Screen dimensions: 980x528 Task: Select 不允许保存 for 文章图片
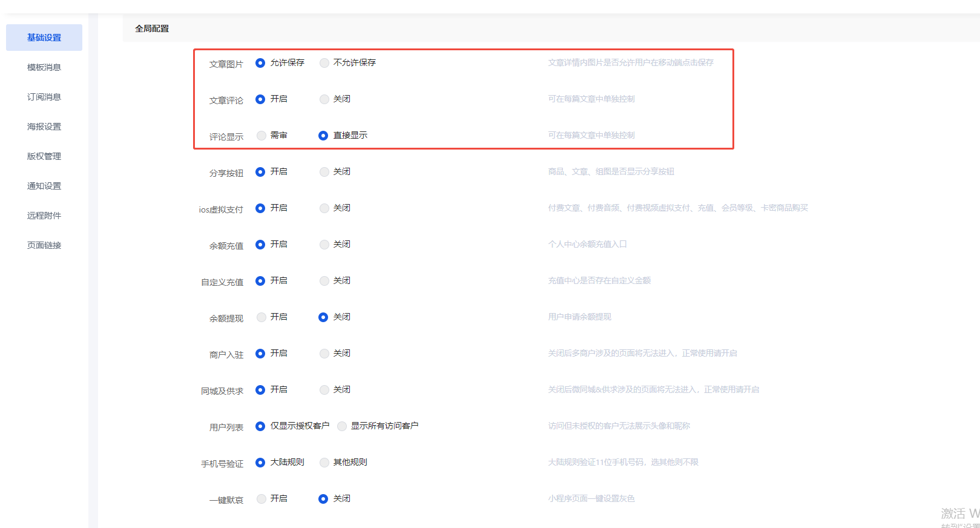click(324, 63)
